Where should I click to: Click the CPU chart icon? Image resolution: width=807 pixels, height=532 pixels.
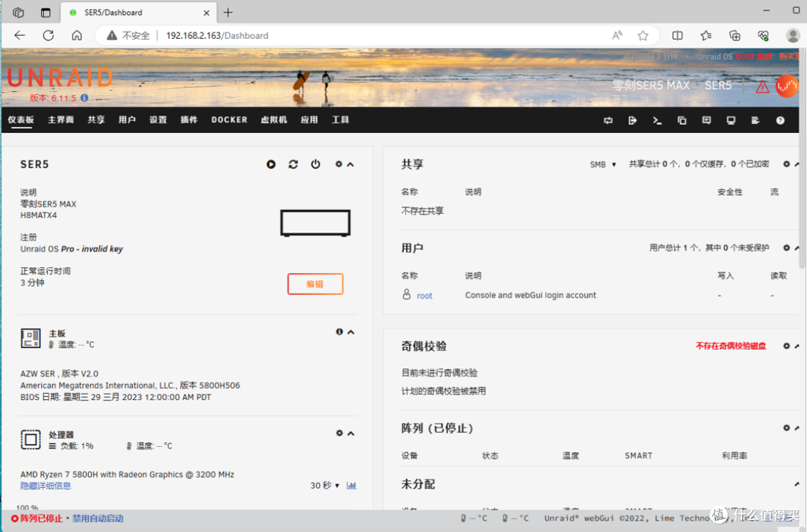[x=351, y=485]
